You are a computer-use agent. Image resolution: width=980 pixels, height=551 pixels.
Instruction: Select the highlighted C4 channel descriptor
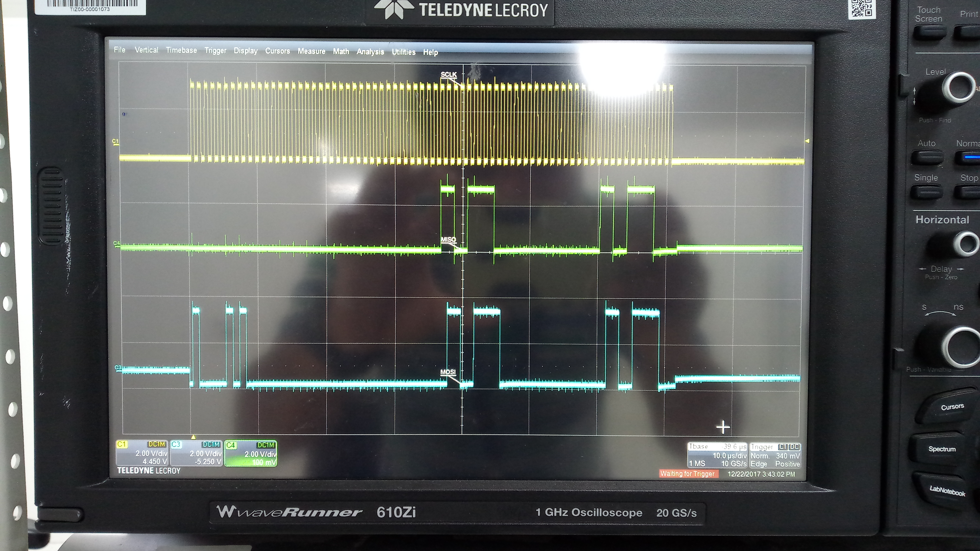tap(251, 454)
